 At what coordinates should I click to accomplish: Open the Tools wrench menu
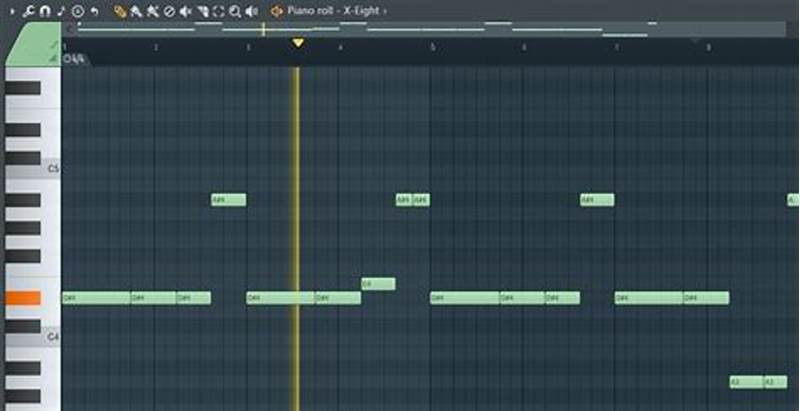coord(29,11)
